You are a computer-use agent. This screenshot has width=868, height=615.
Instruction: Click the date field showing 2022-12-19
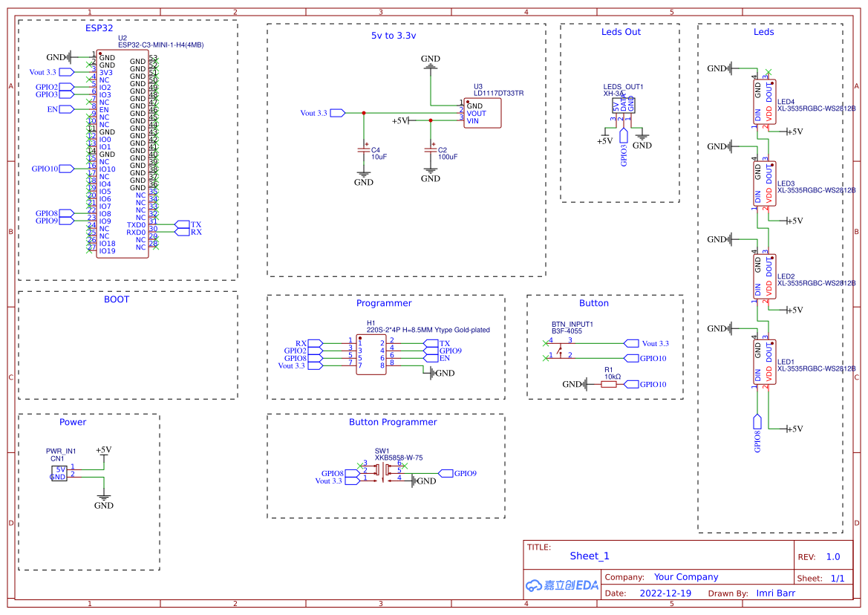click(666, 593)
